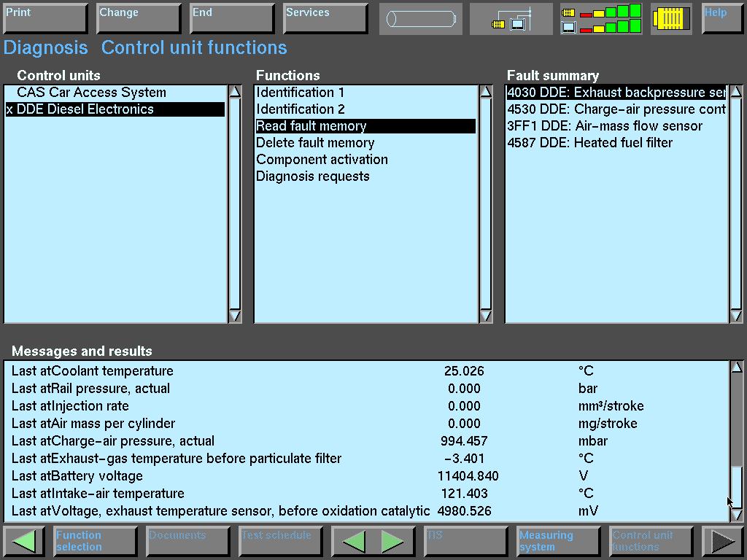Click the network connection diagram icon
This screenshot has height=560, width=747.
pos(511,19)
